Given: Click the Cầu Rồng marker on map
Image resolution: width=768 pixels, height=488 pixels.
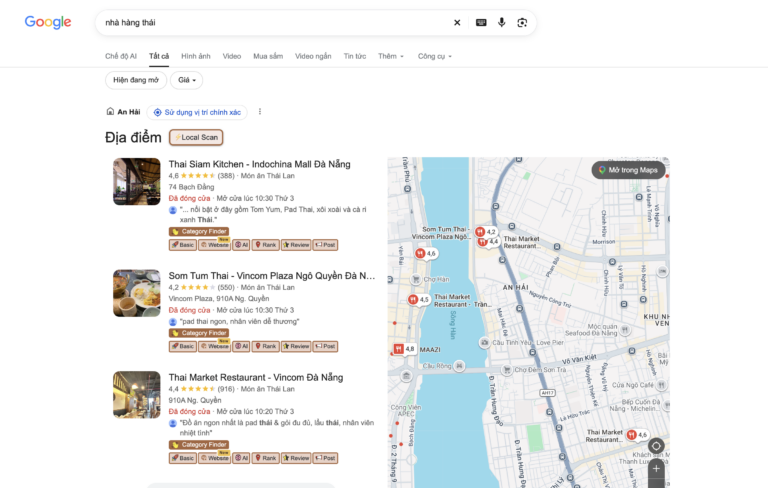Looking at the screenshot, I should coord(459,366).
